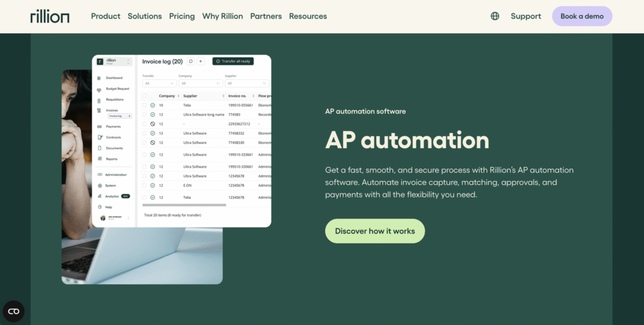The width and height of the screenshot is (644, 325).
Task: Check the box on the E.ON invoice row
Action: point(144,185)
